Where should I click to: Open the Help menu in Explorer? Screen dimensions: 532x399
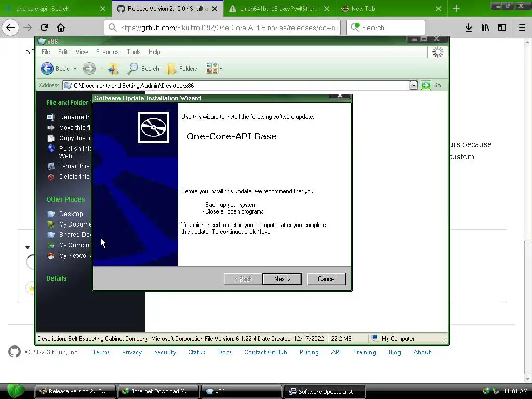pos(154,52)
